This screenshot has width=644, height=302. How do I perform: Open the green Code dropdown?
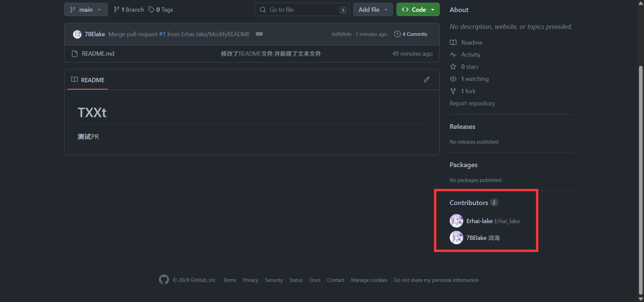pyautogui.click(x=418, y=10)
